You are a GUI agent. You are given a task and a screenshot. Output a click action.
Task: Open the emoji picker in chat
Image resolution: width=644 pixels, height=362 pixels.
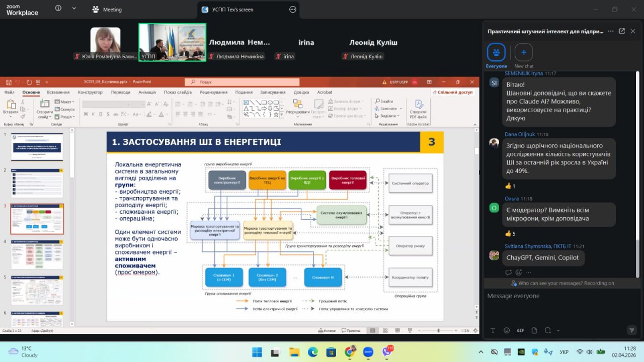[507, 330]
